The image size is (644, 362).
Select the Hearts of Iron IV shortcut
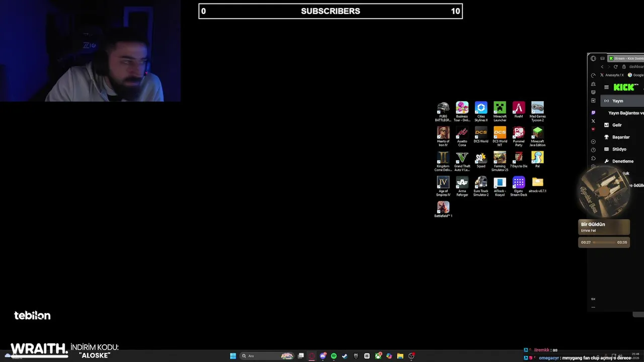click(443, 136)
